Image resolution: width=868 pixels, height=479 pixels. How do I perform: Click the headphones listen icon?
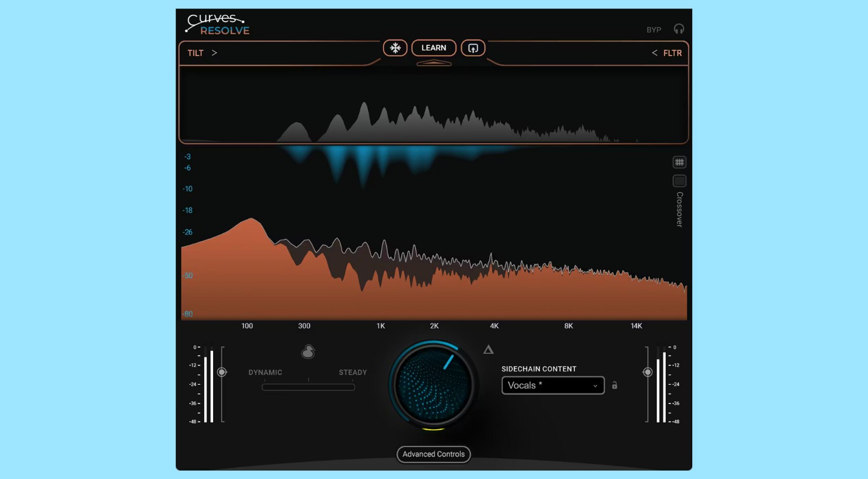[679, 29]
